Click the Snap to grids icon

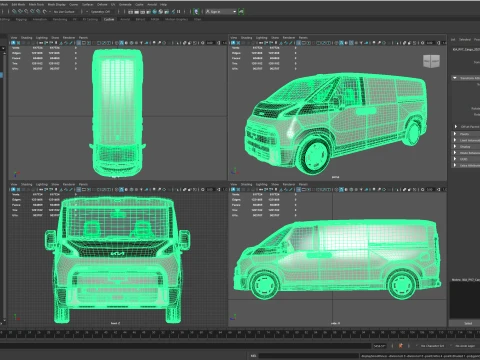click(x=14, y=11)
